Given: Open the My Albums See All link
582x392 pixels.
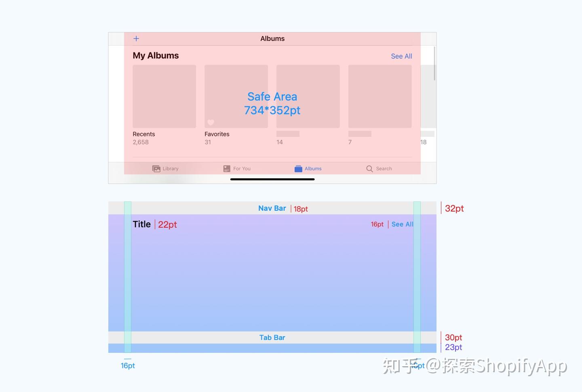Looking at the screenshot, I should [x=401, y=56].
